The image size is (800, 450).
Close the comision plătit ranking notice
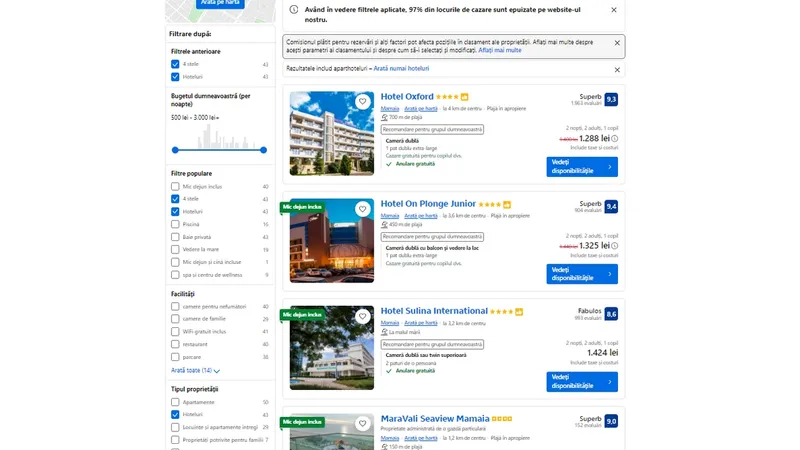pyautogui.click(x=617, y=43)
